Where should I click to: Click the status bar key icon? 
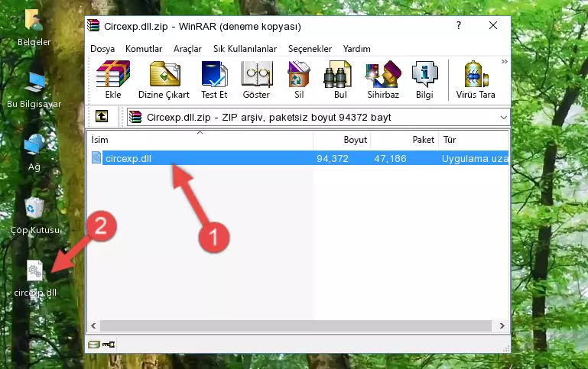coord(109,345)
